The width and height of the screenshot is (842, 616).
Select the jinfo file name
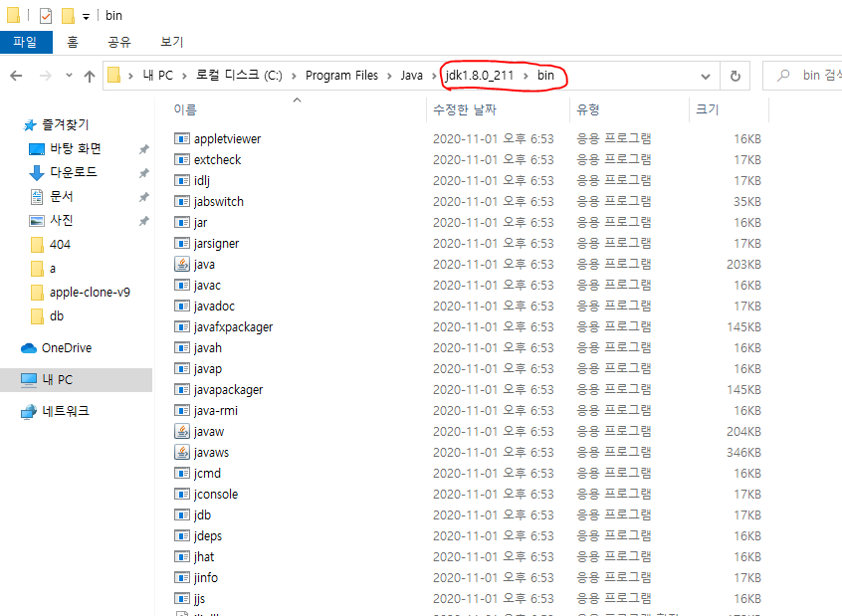coord(206,578)
